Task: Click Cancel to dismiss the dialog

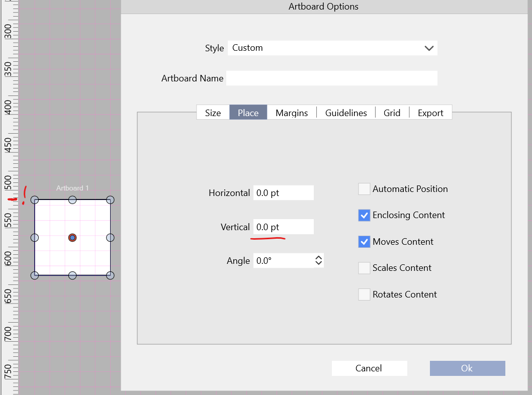Action: (x=369, y=368)
